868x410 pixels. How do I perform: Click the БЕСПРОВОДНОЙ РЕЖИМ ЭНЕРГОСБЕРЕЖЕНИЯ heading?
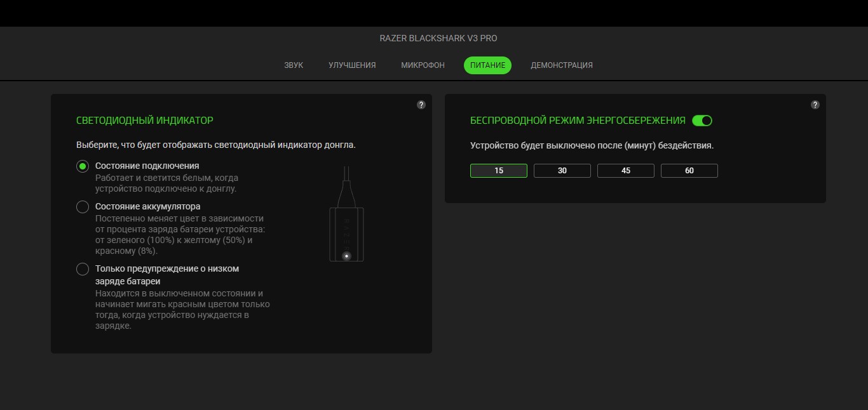[x=578, y=121]
